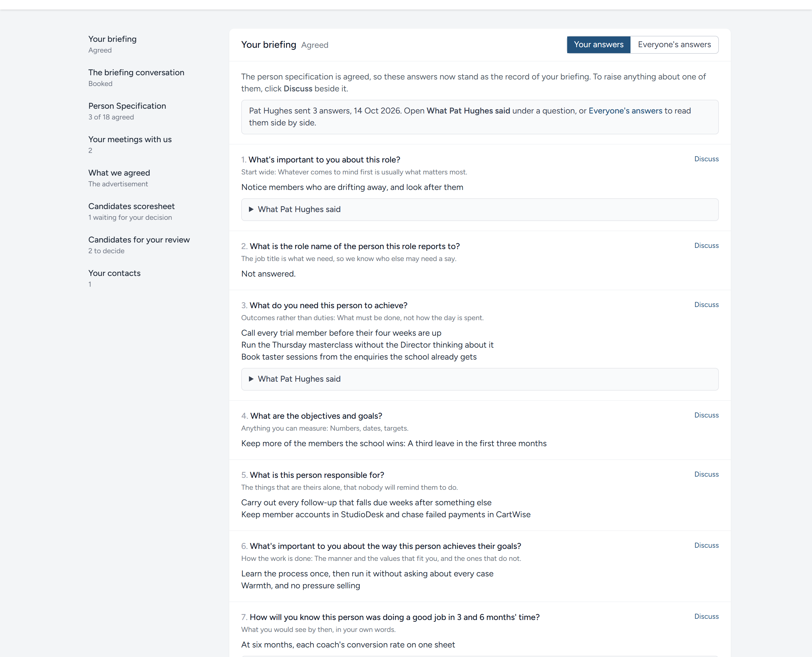Image resolution: width=812 pixels, height=657 pixels.
Task: Open Person Specification in sidebar
Action: (127, 111)
